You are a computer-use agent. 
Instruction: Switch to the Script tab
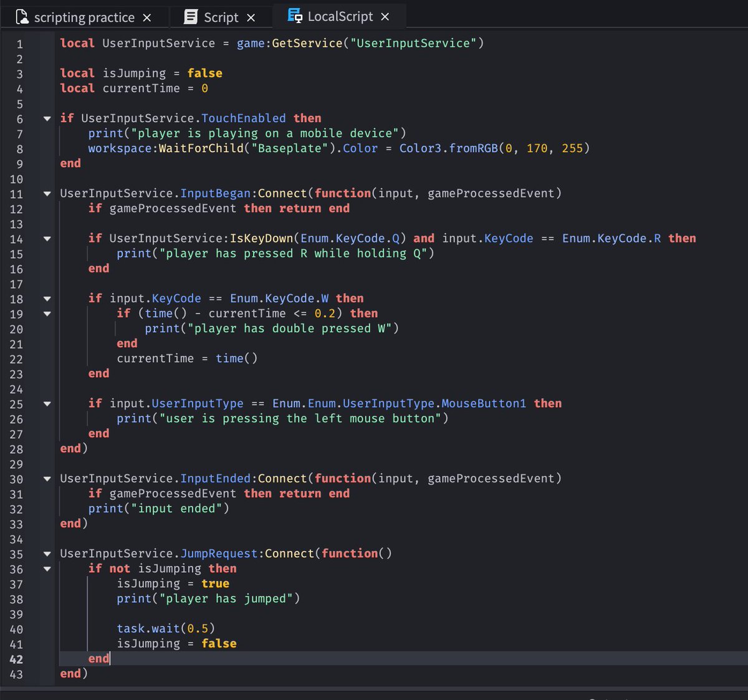coord(221,17)
